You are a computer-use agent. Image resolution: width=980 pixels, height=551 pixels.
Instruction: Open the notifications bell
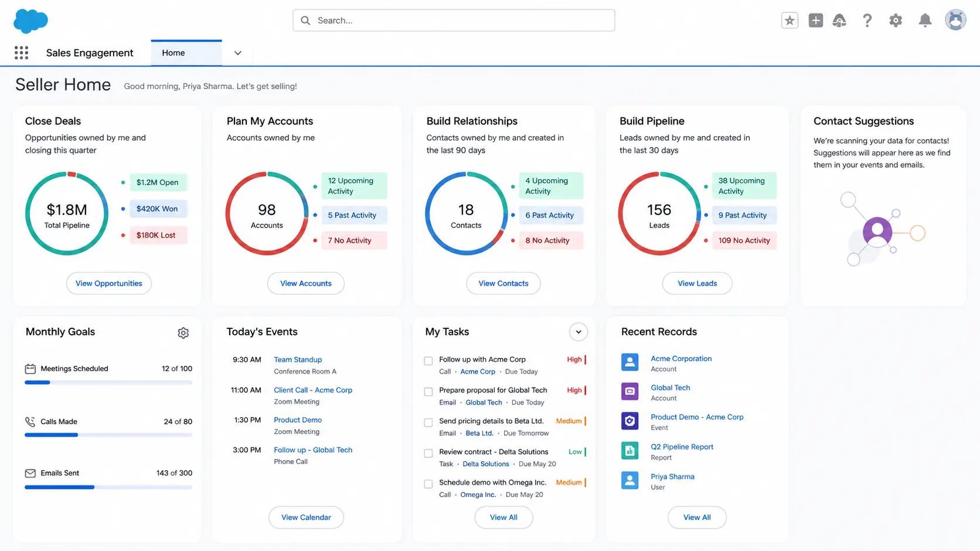925,21
